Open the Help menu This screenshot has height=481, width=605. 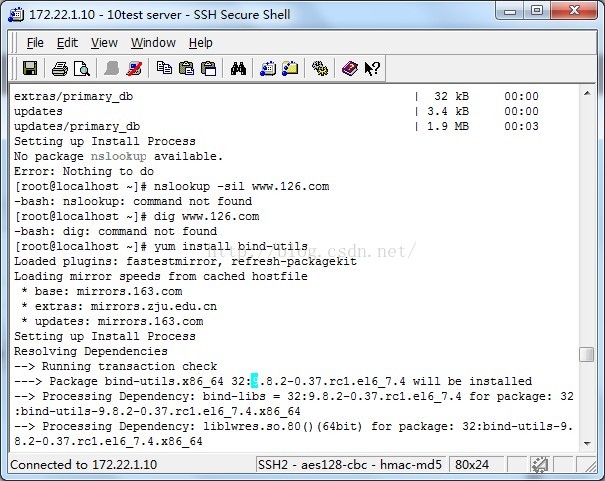coord(201,43)
